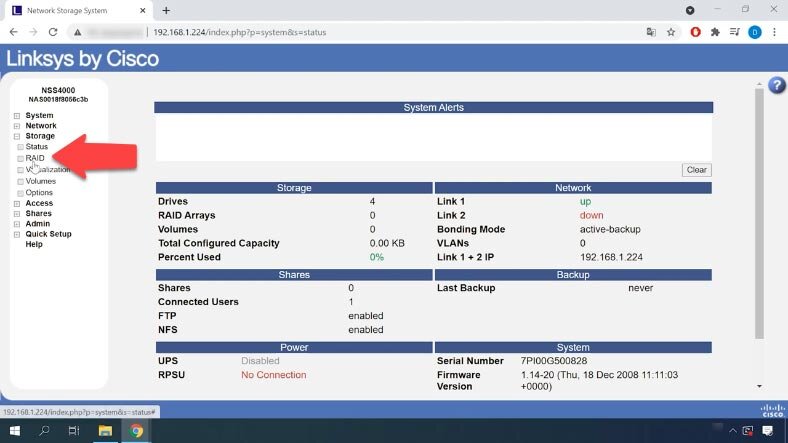Select the Help item in the sidebar
788x443 pixels.
(x=34, y=245)
